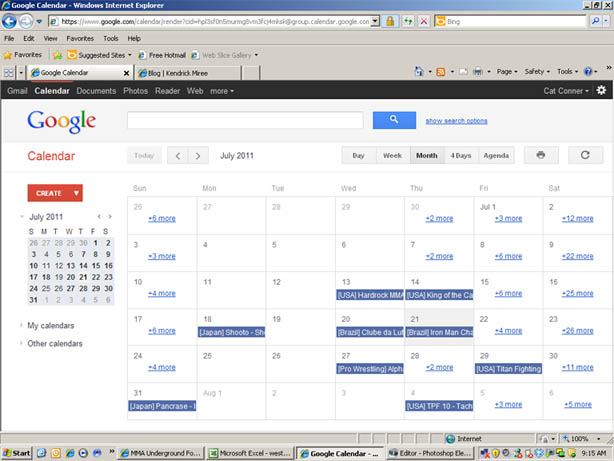Switch to 4 Days view

pos(461,155)
